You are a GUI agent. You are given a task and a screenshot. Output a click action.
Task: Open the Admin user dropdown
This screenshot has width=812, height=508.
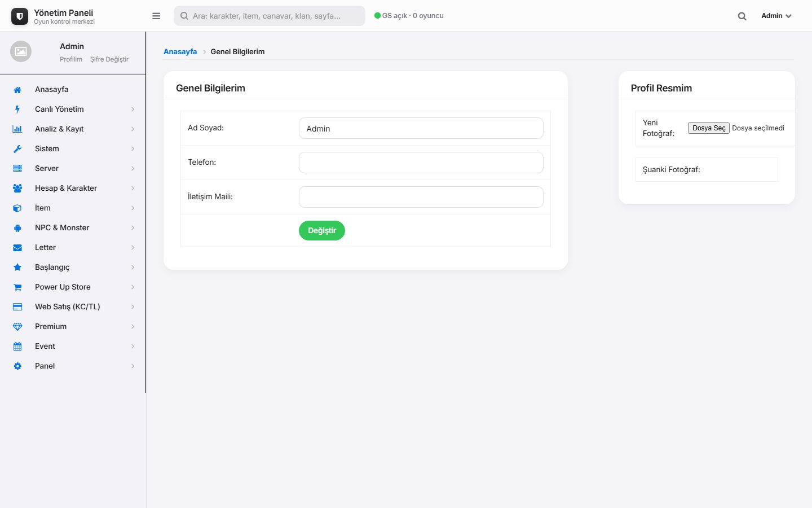(776, 16)
